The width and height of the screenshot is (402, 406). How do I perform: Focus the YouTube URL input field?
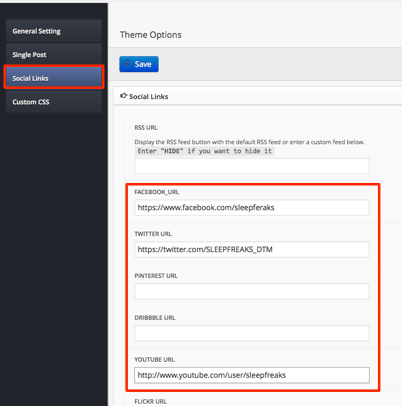pyautogui.click(x=252, y=375)
